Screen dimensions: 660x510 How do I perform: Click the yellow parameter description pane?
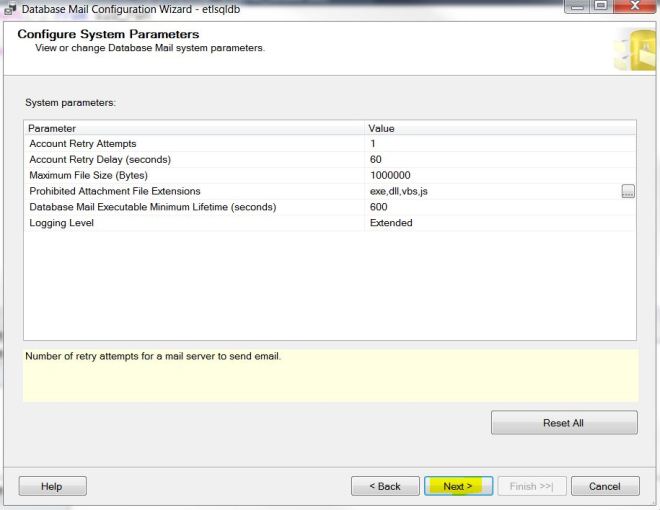330,376
